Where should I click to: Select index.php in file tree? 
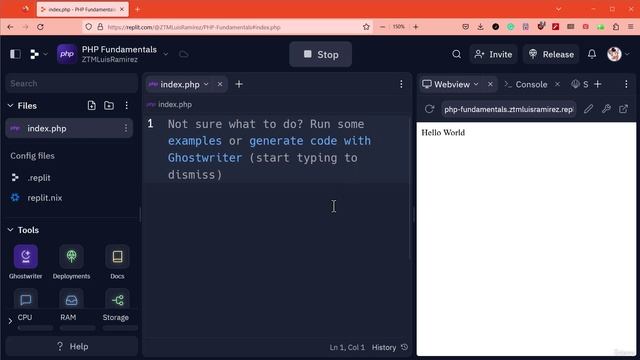[x=69, y=129]
